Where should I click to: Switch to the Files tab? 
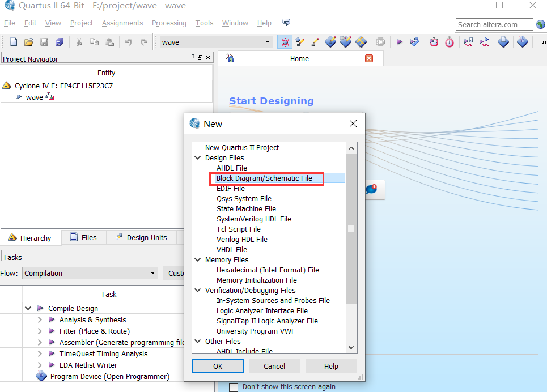tap(84, 237)
